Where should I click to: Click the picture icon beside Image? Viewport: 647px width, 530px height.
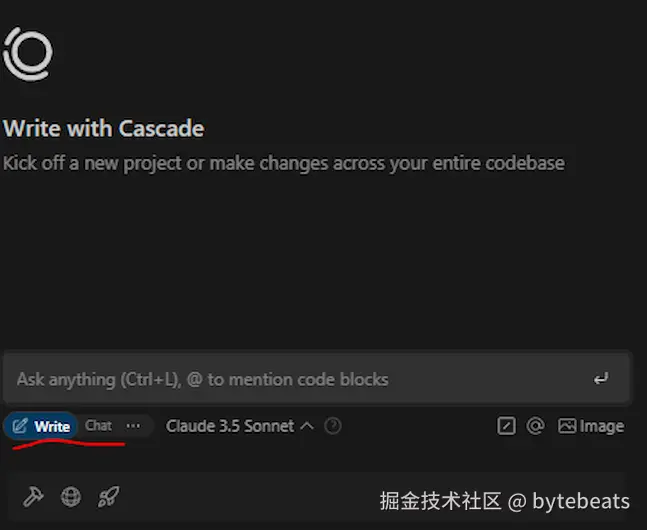567,426
